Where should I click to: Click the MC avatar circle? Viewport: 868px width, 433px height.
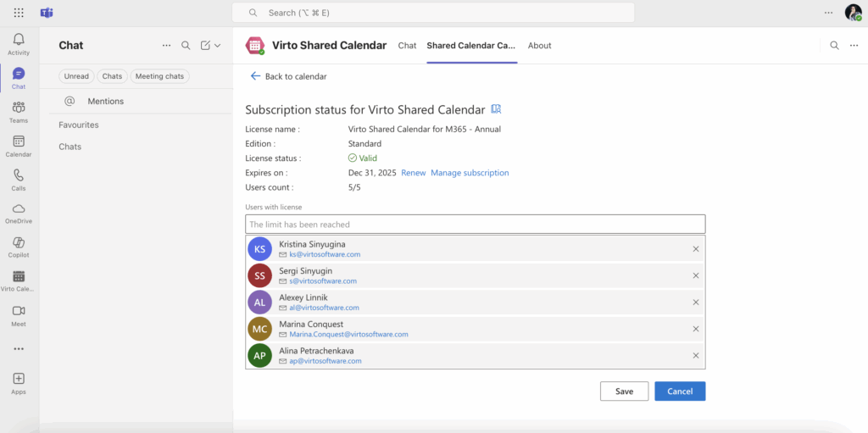point(259,329)
